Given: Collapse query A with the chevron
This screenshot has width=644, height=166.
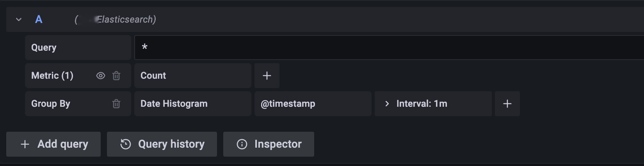Looking at the screenshot, I should point(19,19).
